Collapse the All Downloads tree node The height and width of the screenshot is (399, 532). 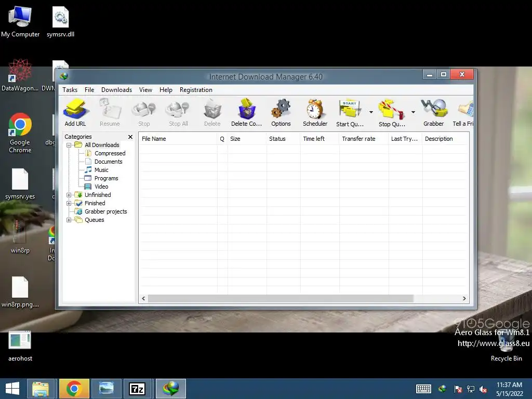pos(69,145)
